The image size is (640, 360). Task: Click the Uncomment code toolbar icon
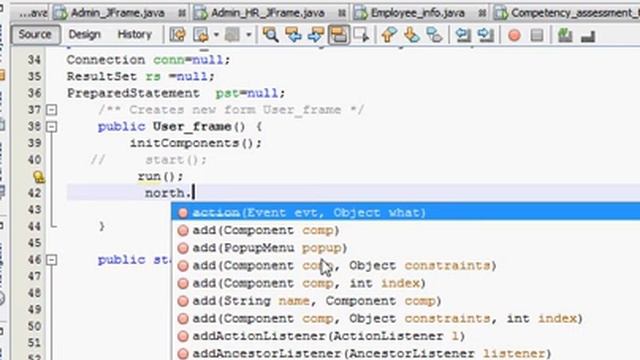click(x=588, y=36)
